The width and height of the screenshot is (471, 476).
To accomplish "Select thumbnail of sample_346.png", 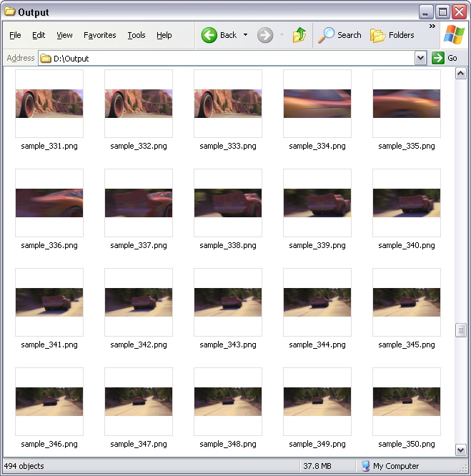I will point(49,402).
